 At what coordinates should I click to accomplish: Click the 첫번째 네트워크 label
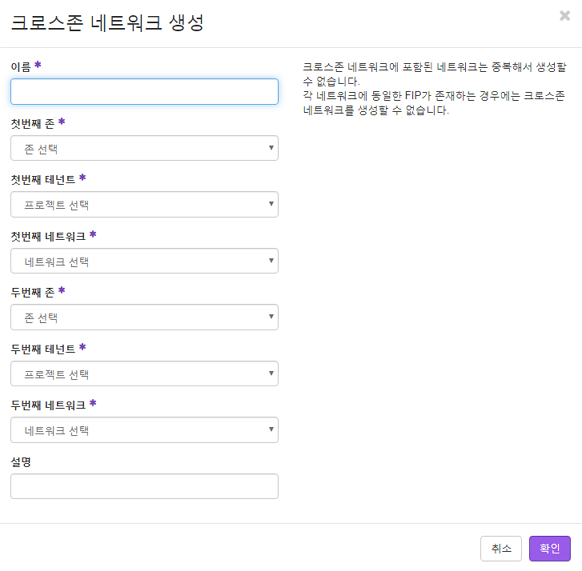(48, 236)
